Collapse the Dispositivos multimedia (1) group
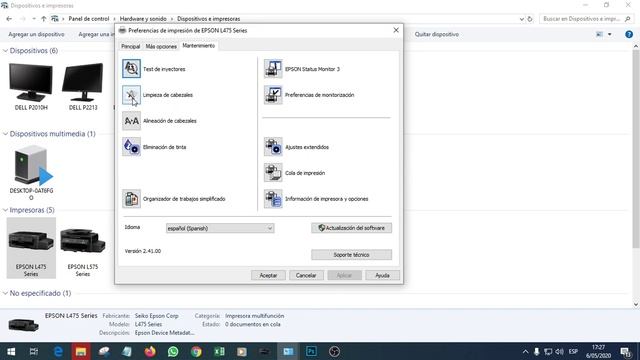Viewport: 640px width, 360px height. click(5, 134)
